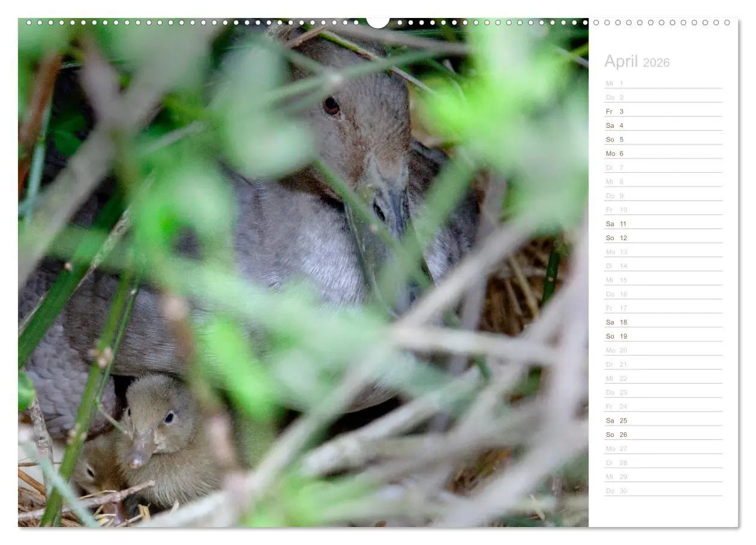Select the date row Do 9
Image resolution: width=756 pixels, height=545 pixels.
(x=663, y=195)
